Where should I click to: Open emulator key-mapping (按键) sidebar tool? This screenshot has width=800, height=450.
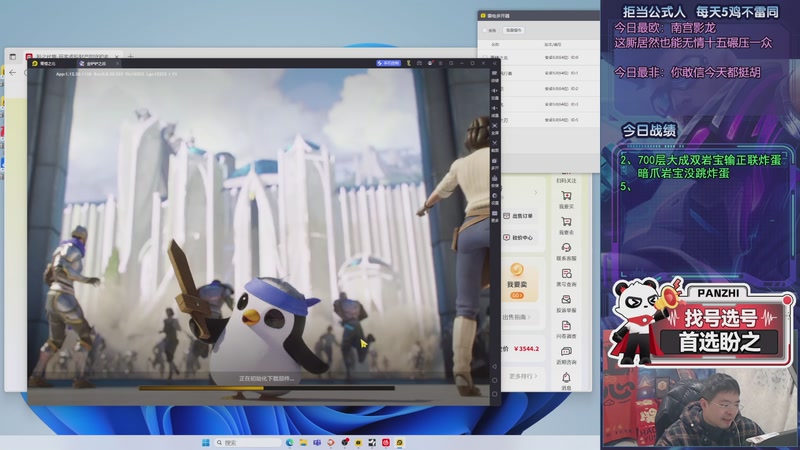[494, 75]
